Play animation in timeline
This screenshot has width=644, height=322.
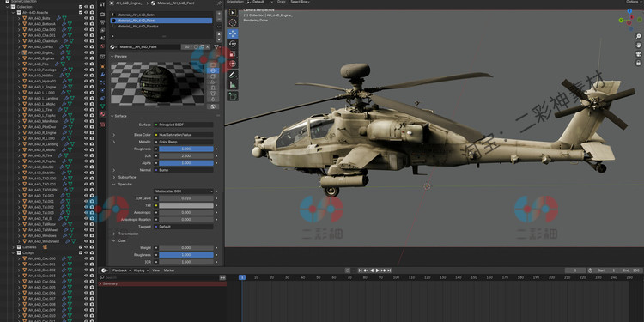pos(378,270)
